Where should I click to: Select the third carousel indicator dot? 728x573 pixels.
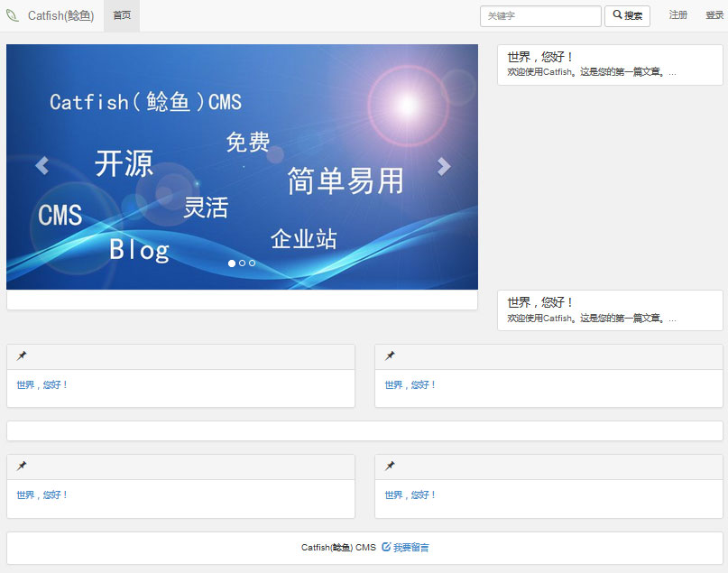click(252, 263)
